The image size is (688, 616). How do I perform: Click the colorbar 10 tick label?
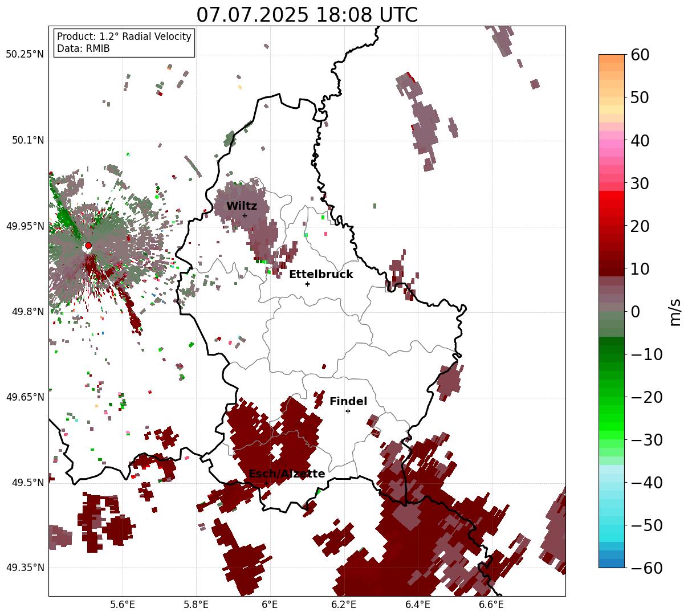(640, 268)
